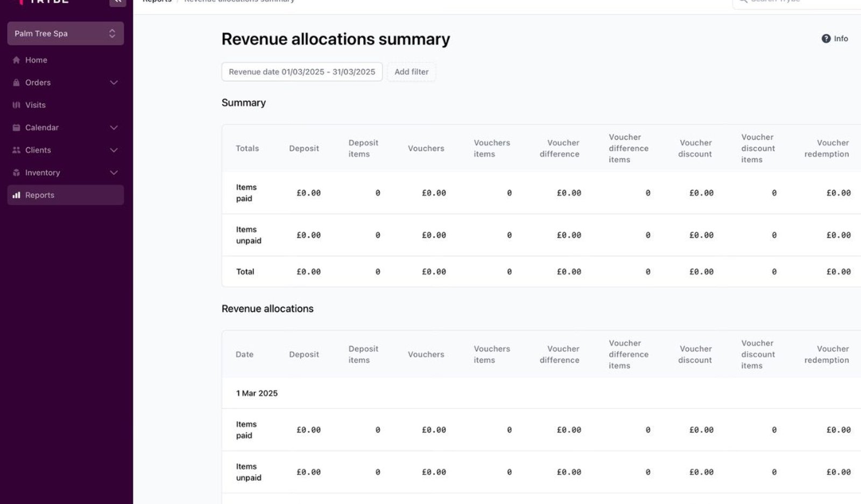Select Reports in the sidebar
The width and height of the screenshot is (861, 504).
66,195
